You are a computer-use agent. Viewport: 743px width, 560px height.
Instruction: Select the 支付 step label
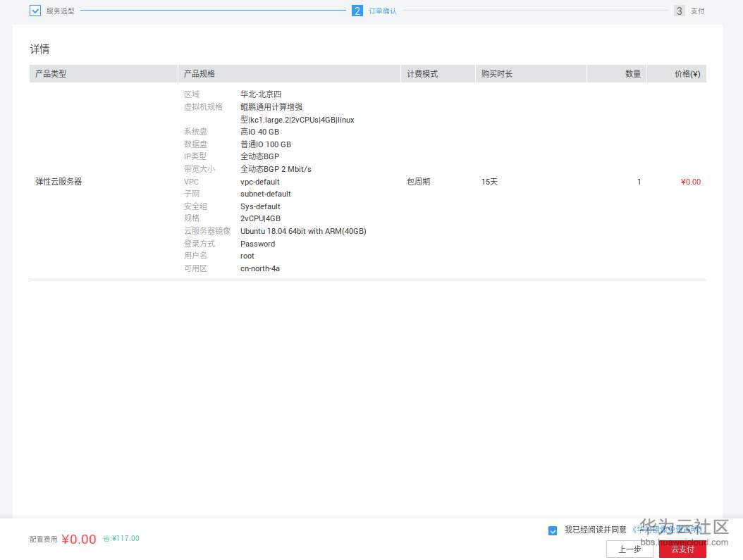[x=697, y=11]
